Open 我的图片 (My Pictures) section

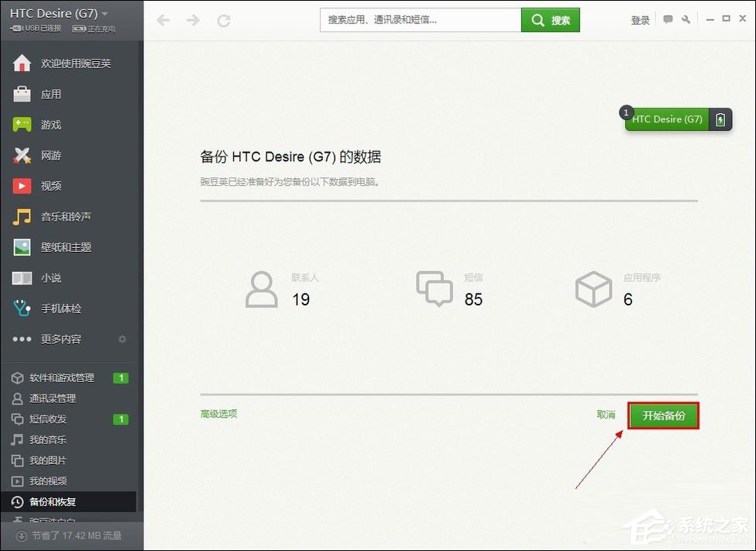46,460
